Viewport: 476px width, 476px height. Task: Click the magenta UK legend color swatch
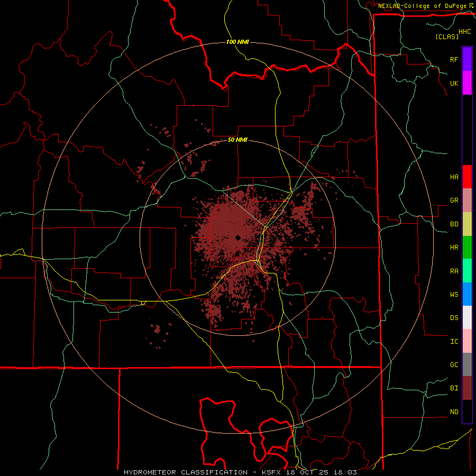(x=467, y=83)
